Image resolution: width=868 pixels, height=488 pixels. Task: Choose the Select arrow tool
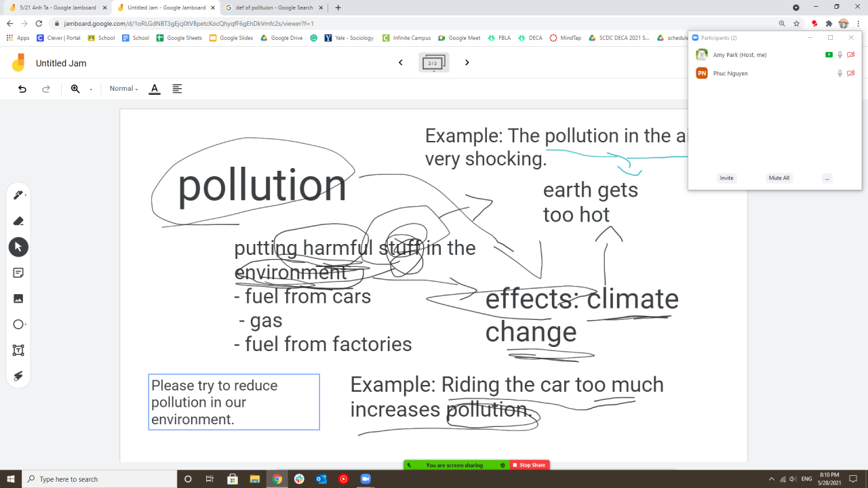coord(18,247)
